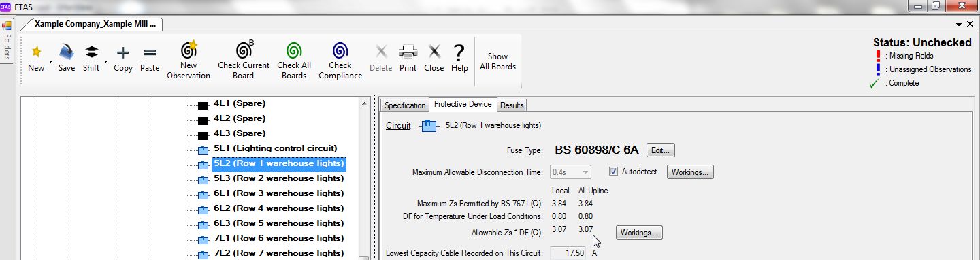This screenshot has height=260, width=980.
Task: Click the Save icon
Action: (x=67, y=52)
